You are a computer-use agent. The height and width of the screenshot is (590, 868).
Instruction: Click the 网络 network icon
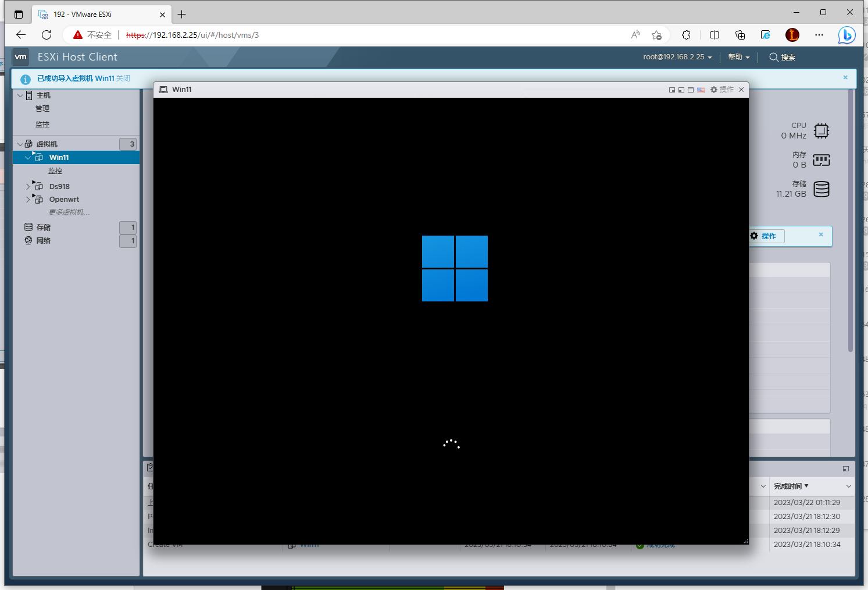point(28,240)
